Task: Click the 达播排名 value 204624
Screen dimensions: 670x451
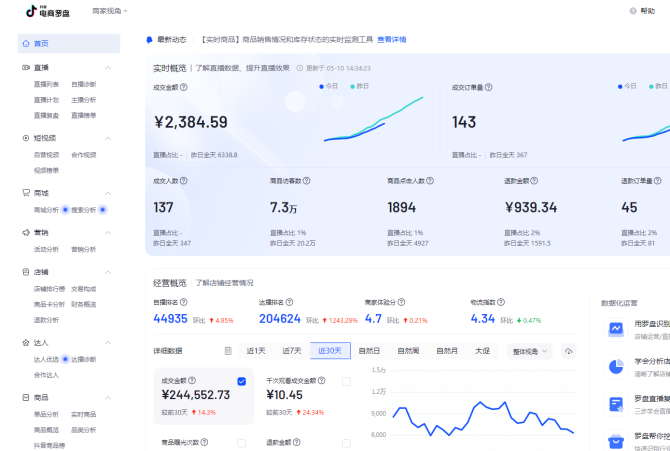Action: coord(280,319)
